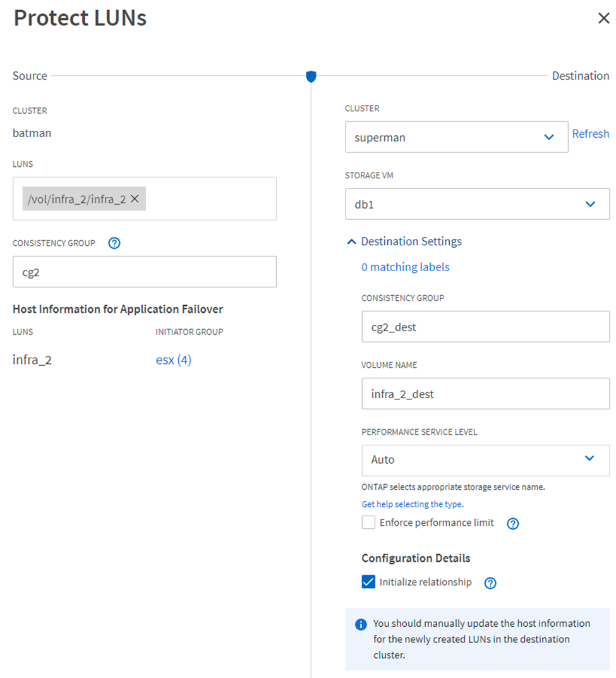Screen dimensions: 616x678
Task: Click the info icon in notice banner
Action: coord(361,624)
